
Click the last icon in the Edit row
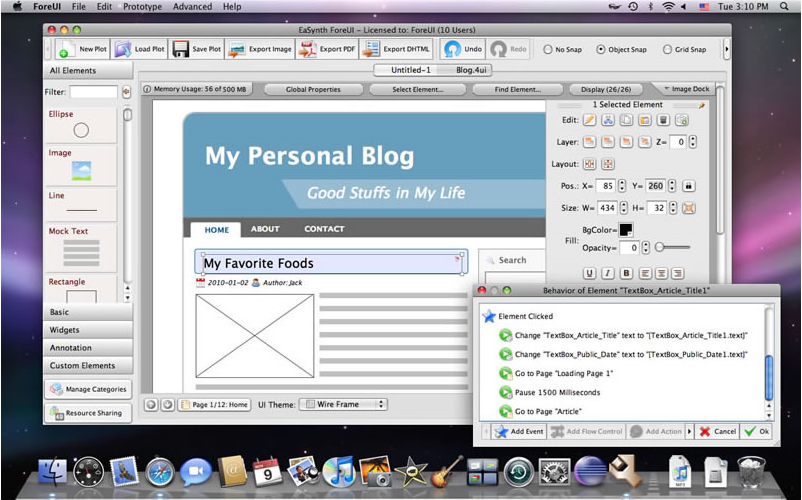coord(681,120)
